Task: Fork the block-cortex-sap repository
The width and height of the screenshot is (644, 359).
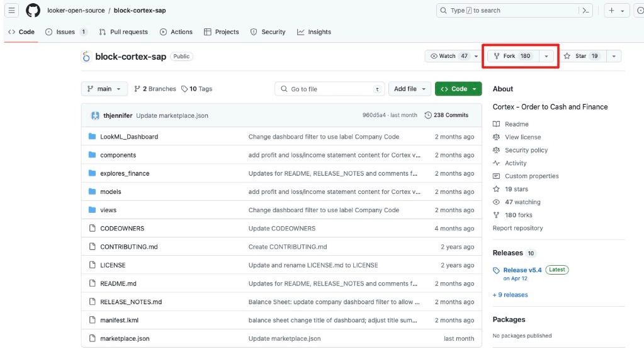Action: click(514, 56)
